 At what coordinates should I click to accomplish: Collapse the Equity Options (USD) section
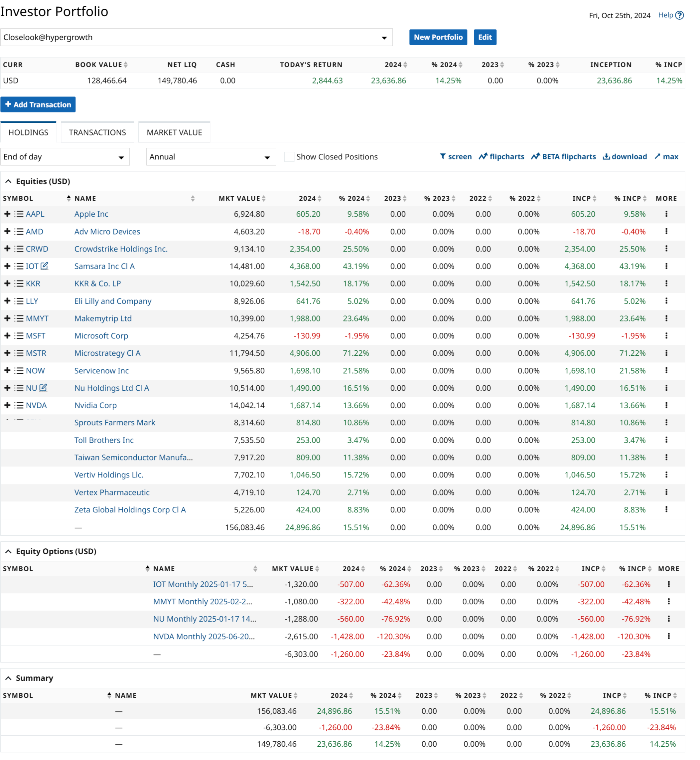click(8, 552)
